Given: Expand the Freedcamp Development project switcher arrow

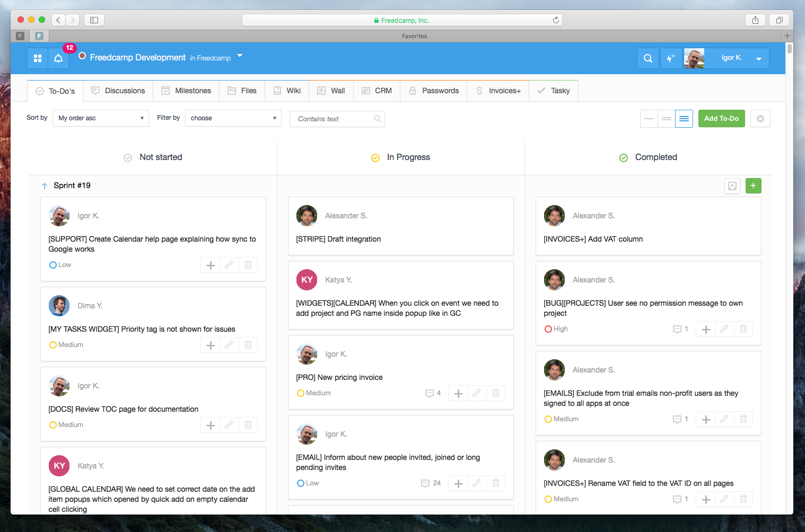Looking at the screenshot, I should 240,56.
